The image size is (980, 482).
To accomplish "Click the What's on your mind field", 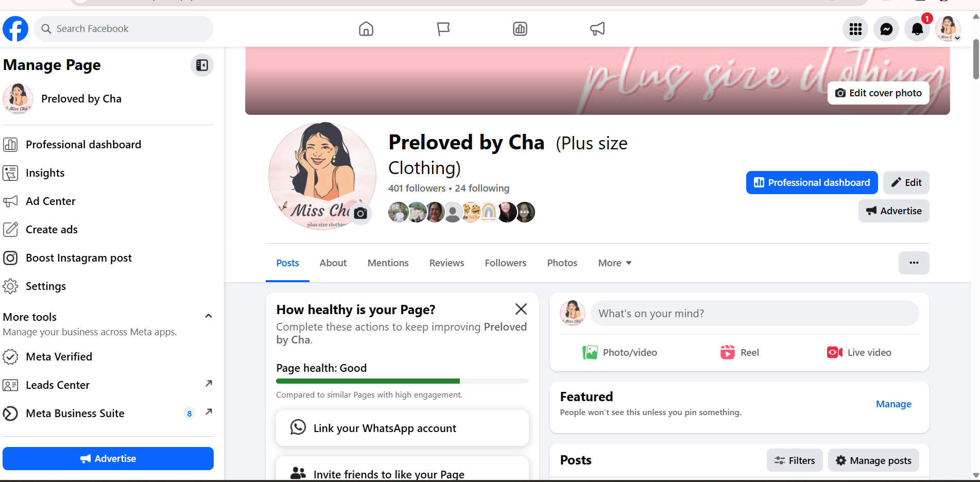I will coord(754,314).
